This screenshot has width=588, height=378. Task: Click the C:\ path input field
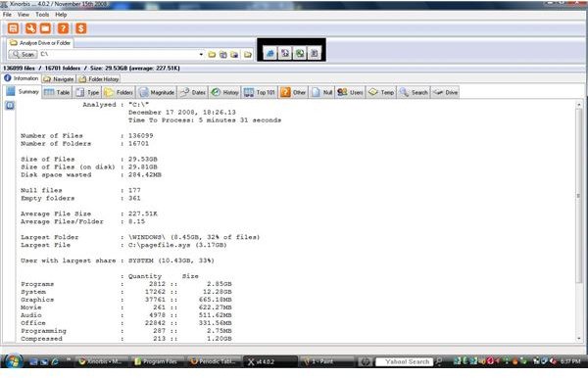click(x=119, y=54)
